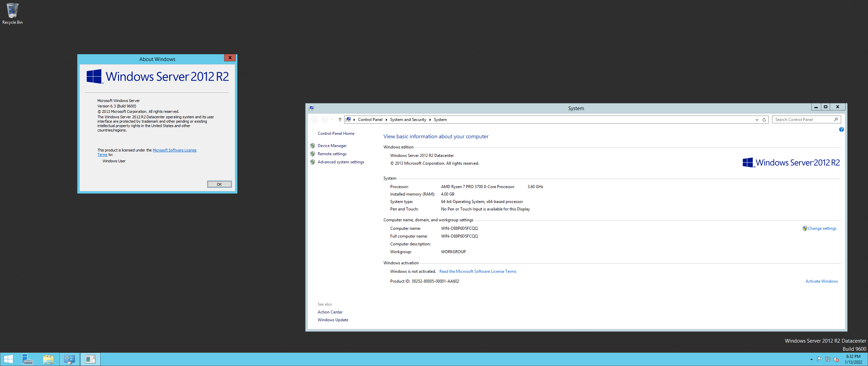Refresh the System page
The width and height of the screenshot is (868, 366).
[x=764, y=120]
